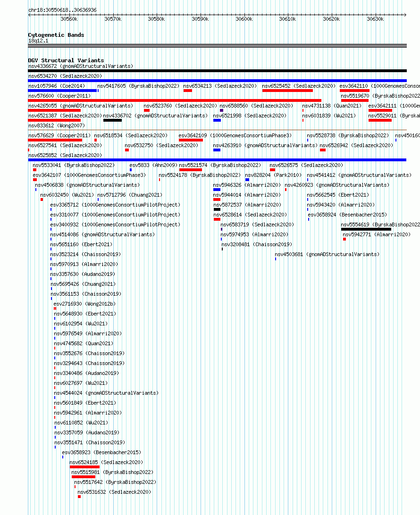Viewport: 420px width, 515px height.
Task: Click esv3658923 Besenbacher2015 label
Action: [x=101, y=452]
